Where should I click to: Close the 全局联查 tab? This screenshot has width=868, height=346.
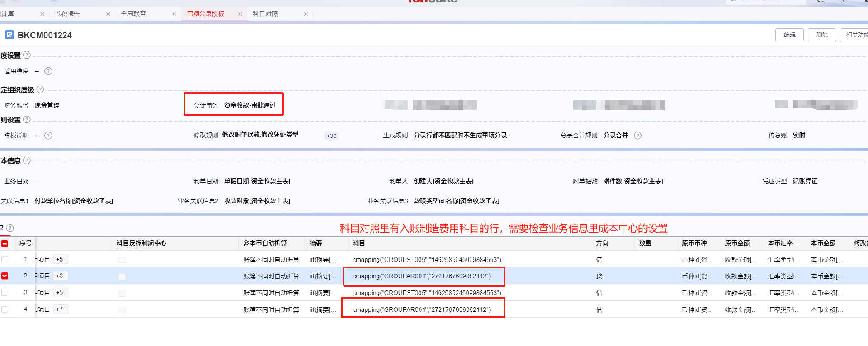(x=174, y=14)
